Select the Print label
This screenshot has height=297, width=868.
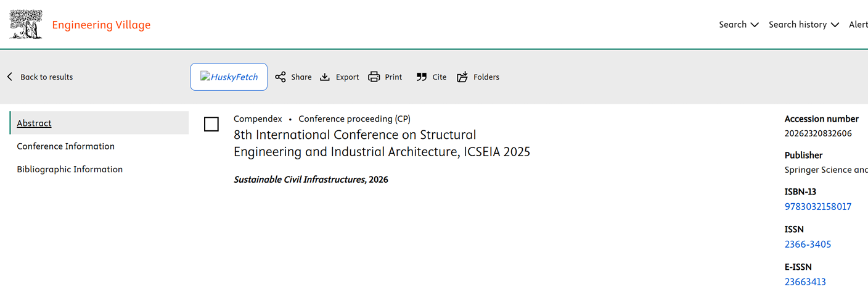(x=393, y=77)
